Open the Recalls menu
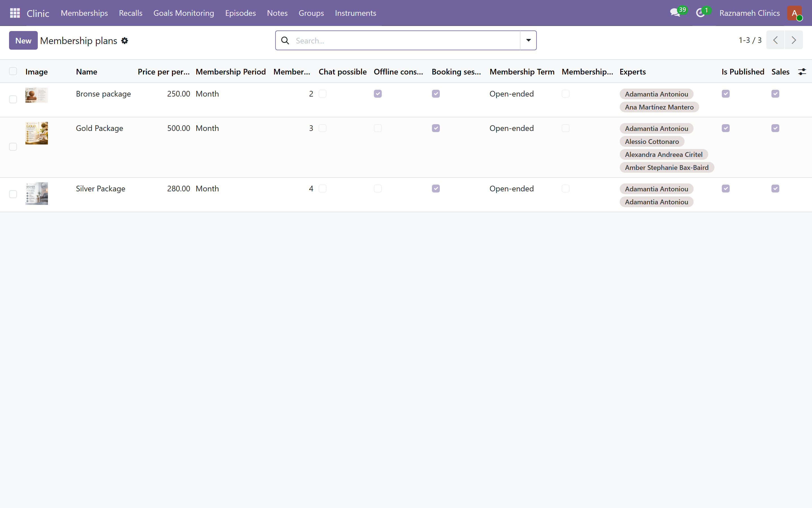Image resolution: width=812 pixels, height=508 pixels. [131, 13]
